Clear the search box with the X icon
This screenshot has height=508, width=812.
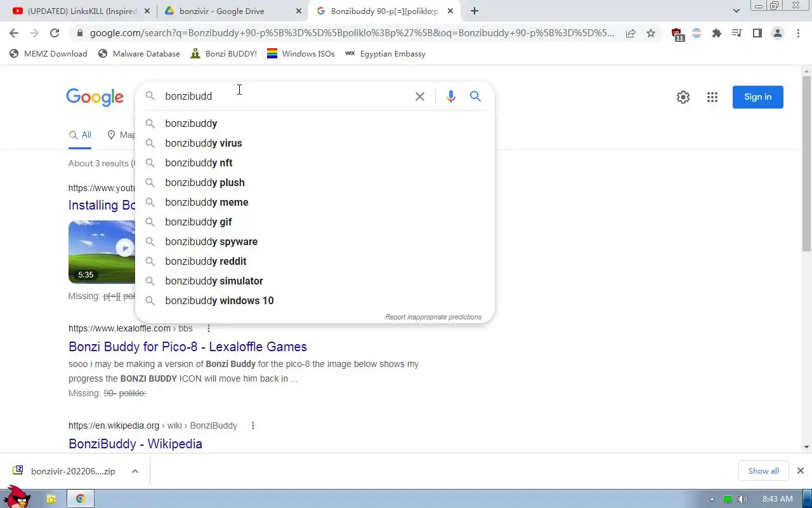pos(420,97)
